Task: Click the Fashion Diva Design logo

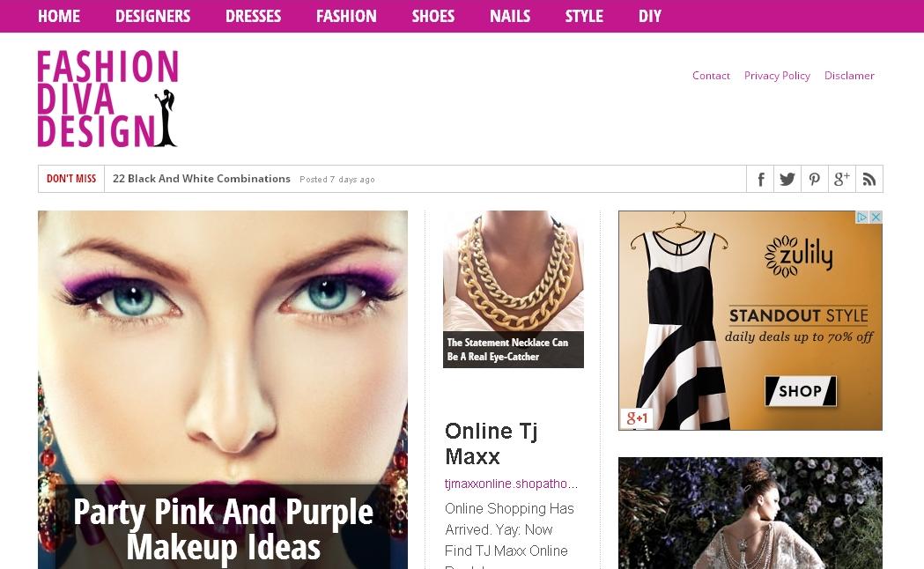Action: 107,99
